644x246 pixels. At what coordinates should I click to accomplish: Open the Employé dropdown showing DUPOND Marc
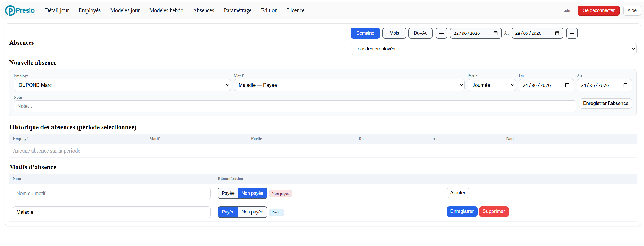(122, 85)
